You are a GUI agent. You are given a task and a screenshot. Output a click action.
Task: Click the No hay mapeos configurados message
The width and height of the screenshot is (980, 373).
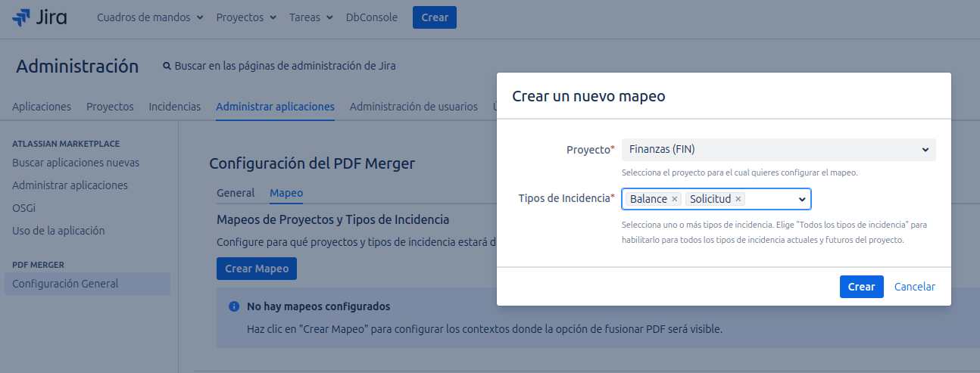[319, 306]
